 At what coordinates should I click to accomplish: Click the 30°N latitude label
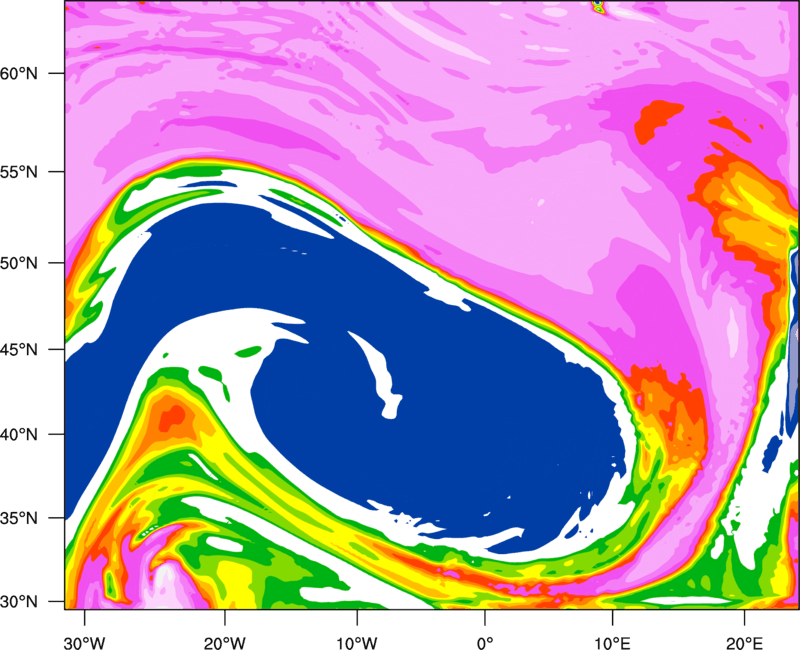point(19,602)
